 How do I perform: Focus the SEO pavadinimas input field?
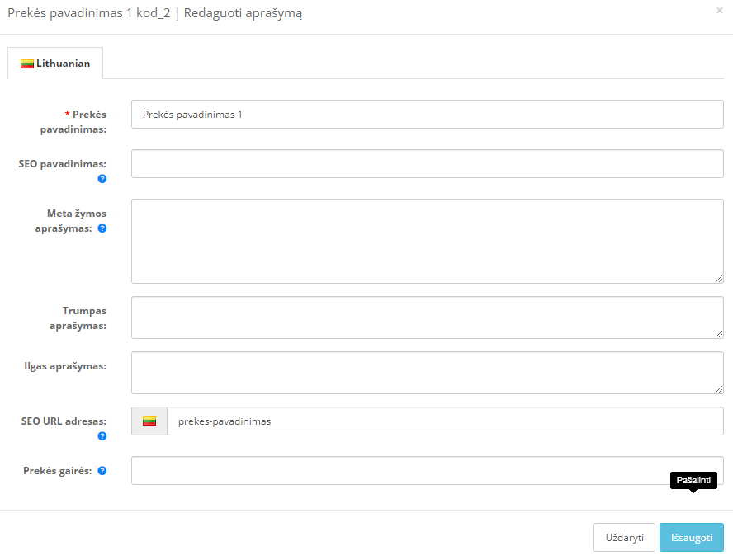click(428, 164)
